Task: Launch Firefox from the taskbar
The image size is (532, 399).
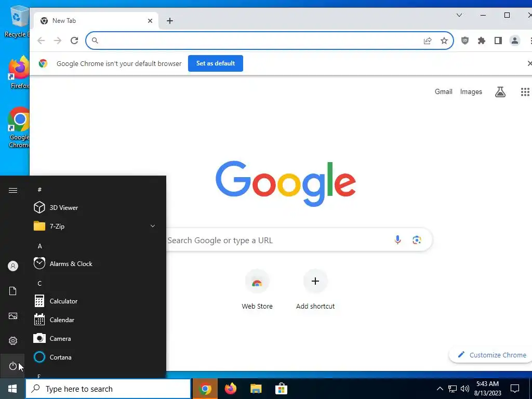Action: [x=230, y=389]
